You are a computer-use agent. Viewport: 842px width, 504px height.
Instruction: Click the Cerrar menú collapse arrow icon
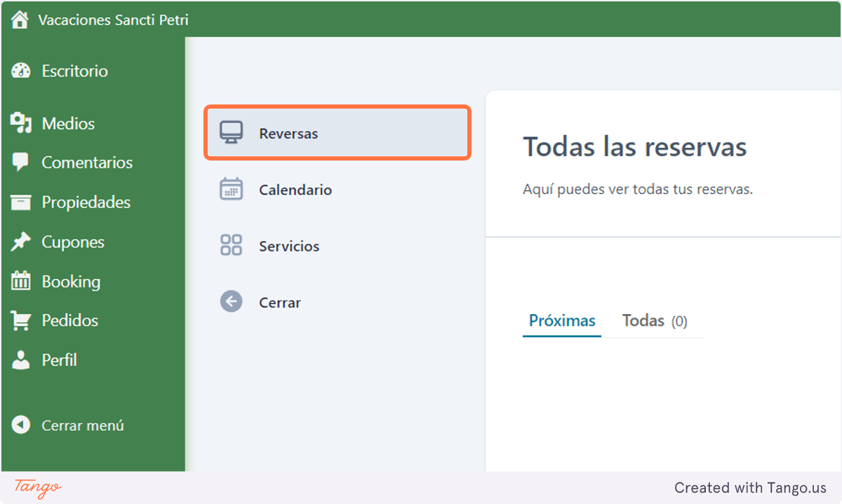[x=21, y=425]
